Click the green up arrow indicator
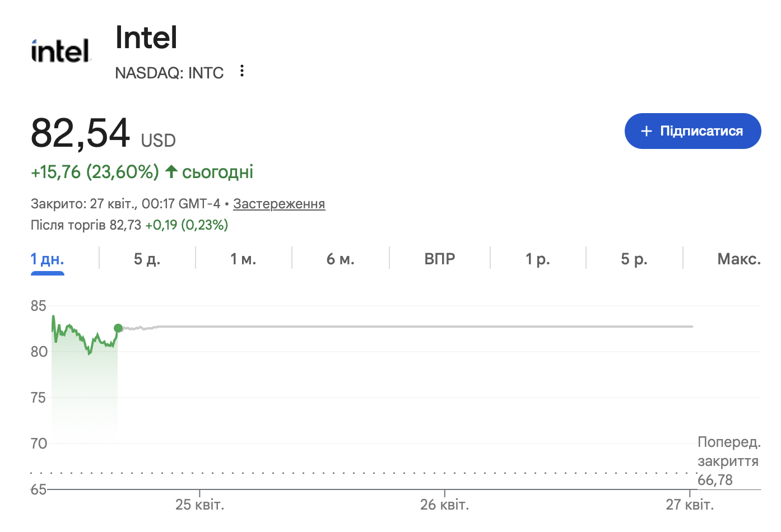 tap(171, 171)
